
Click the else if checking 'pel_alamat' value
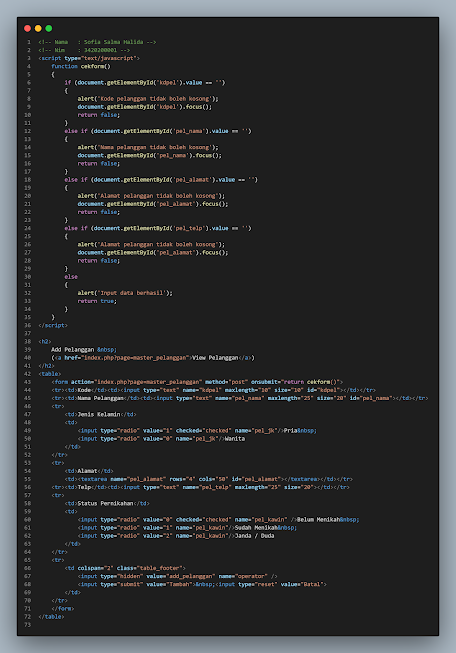pos(161,180)
